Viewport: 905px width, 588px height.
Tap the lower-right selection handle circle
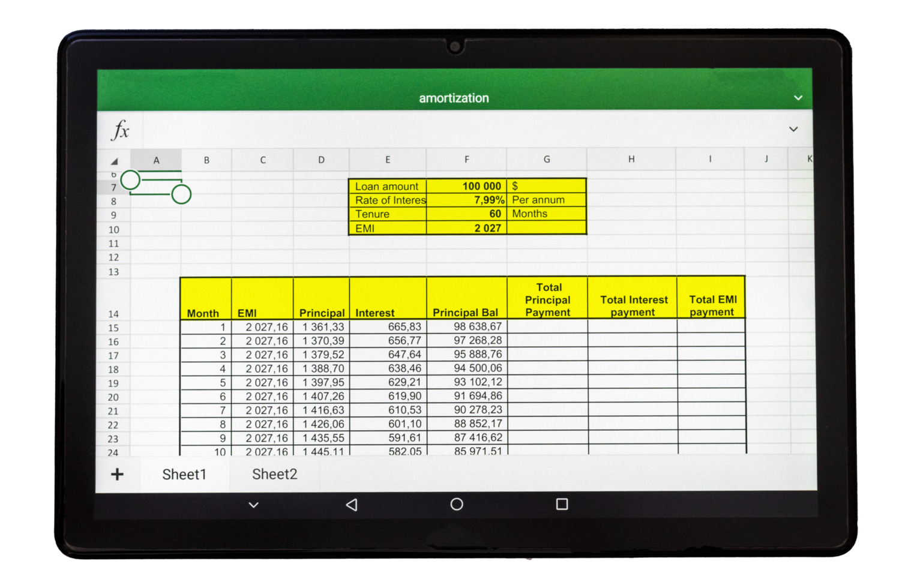181,194
